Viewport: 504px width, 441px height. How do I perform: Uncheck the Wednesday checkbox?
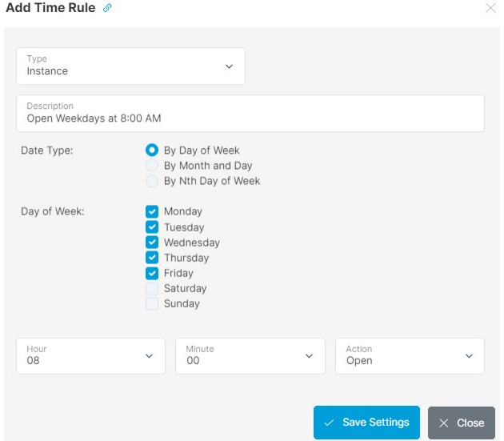152,243
